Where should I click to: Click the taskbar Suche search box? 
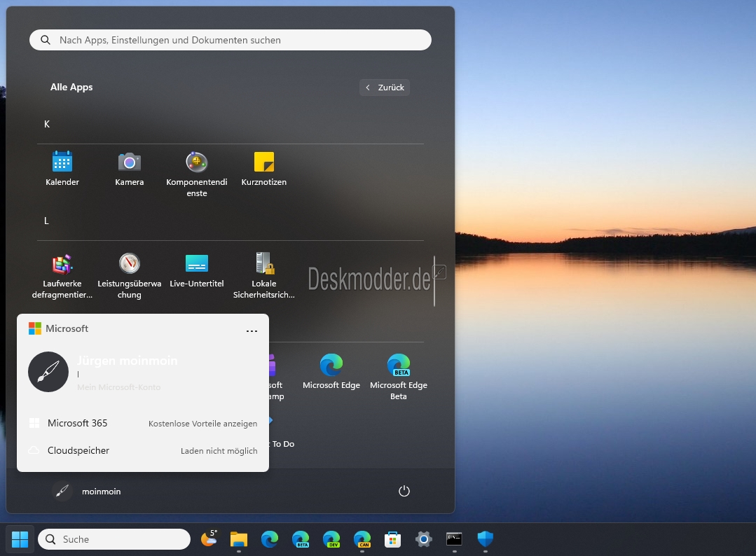(x=114, y=539)
